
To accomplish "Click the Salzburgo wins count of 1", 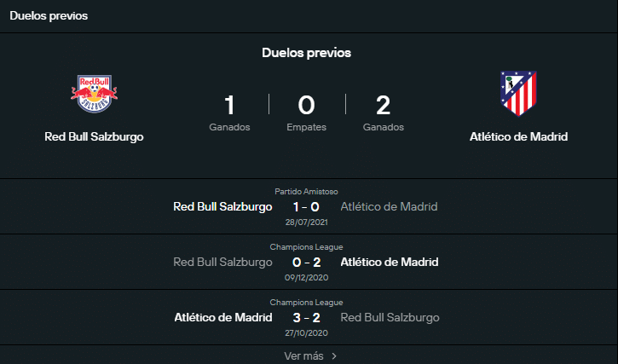I will 229,106.
